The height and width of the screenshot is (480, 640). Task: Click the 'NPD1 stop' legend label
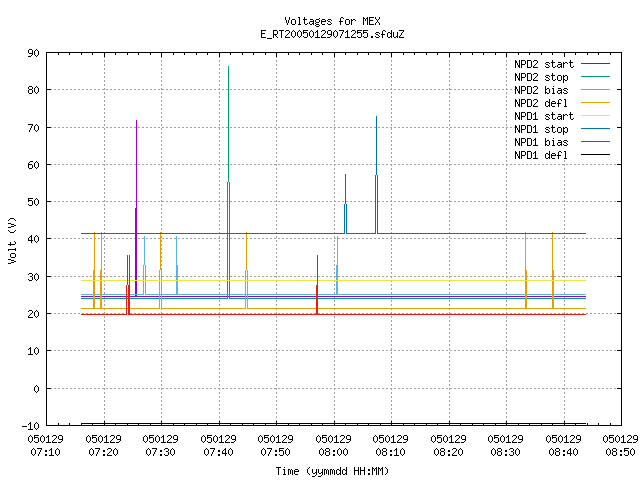click(x=541, y=129)
